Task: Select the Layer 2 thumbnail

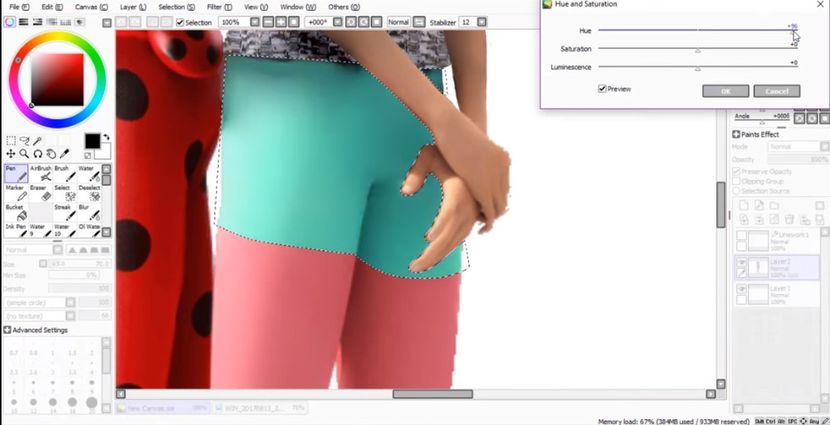Action: [758, 267]
